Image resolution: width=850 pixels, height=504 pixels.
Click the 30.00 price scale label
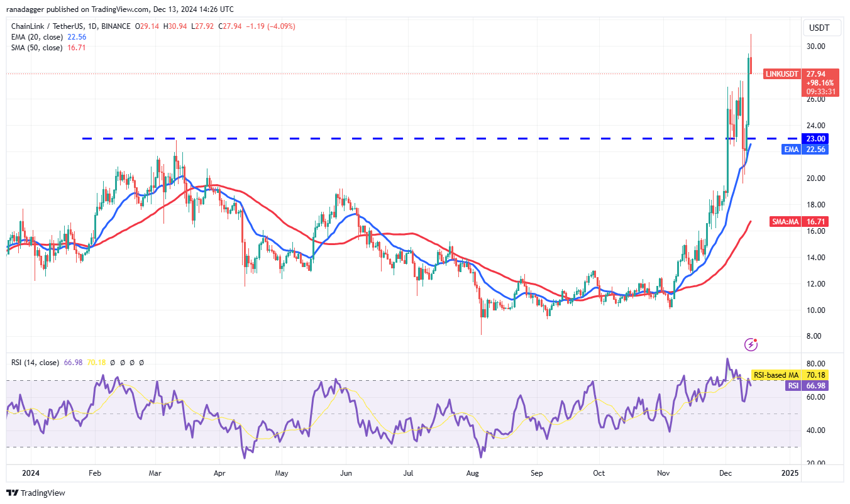click(816, 47)
